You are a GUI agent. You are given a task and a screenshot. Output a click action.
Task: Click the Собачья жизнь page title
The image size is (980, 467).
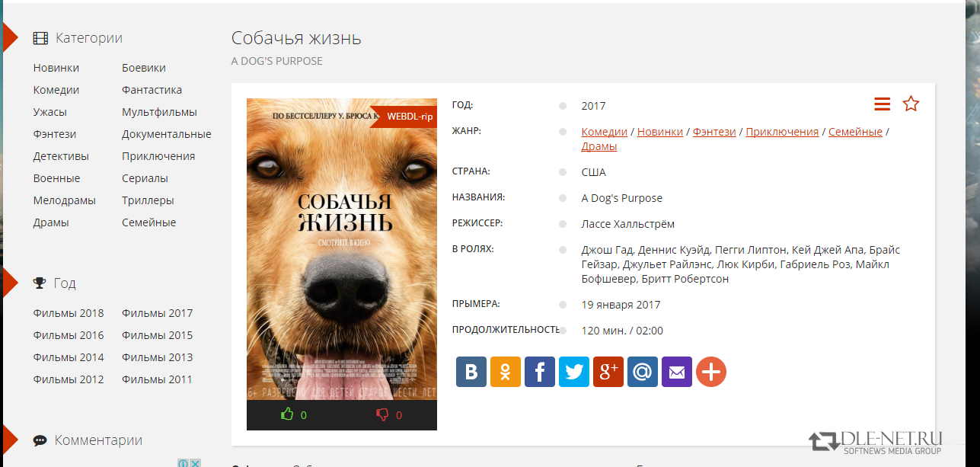[296, 38]
